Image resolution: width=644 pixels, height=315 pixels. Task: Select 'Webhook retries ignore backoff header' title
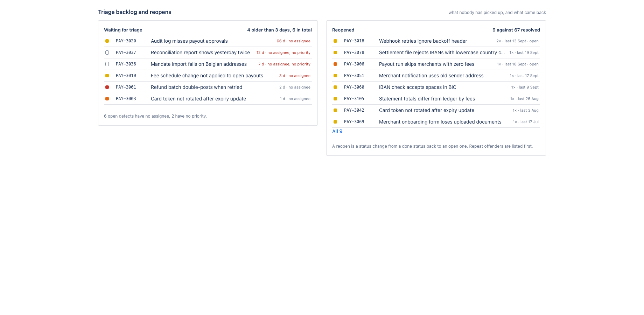pyautogui.click(x=423, y=41)
